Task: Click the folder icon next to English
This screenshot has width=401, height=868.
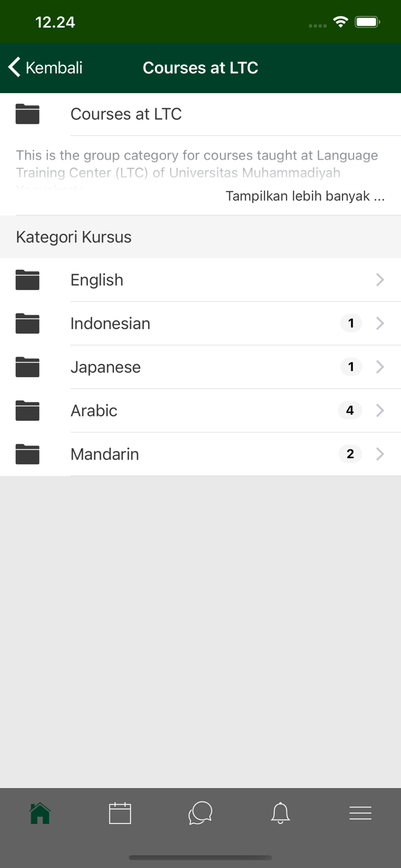Action: click(x=27, y=280)
